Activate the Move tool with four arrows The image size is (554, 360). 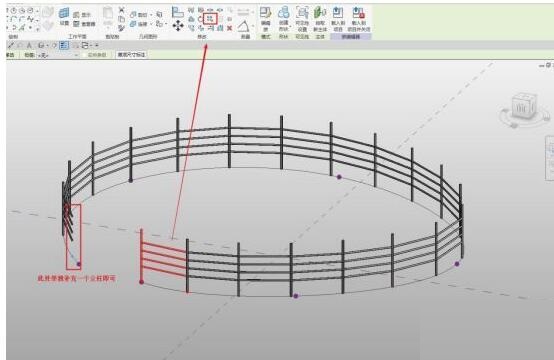pos(178,25)
